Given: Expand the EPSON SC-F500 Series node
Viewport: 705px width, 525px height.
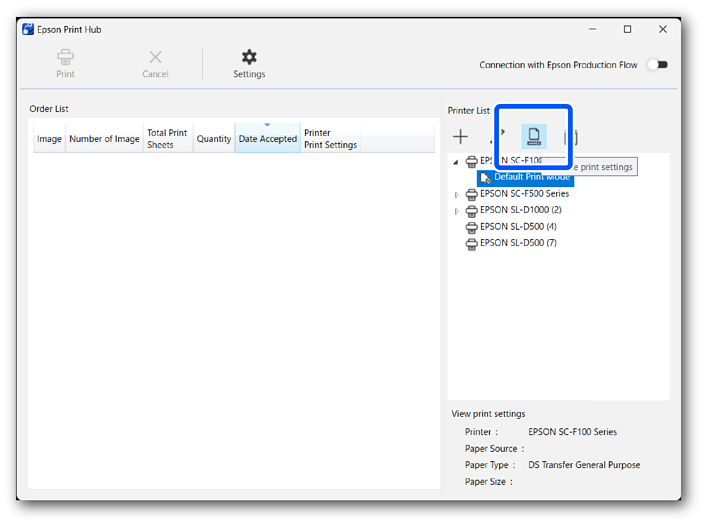Looking at the screenshot, I should [457, 195].
